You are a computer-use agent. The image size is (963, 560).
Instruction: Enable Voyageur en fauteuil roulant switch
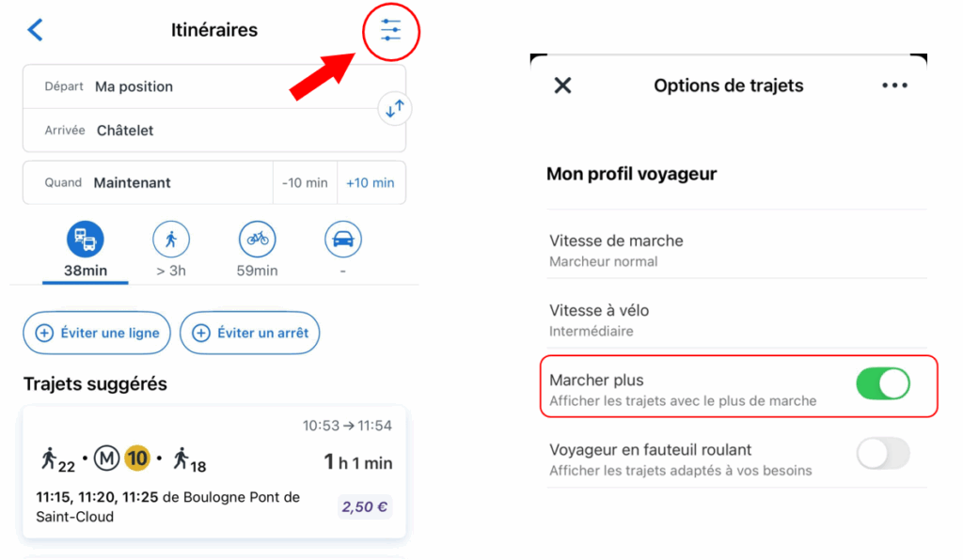click(x=883, y=454)
